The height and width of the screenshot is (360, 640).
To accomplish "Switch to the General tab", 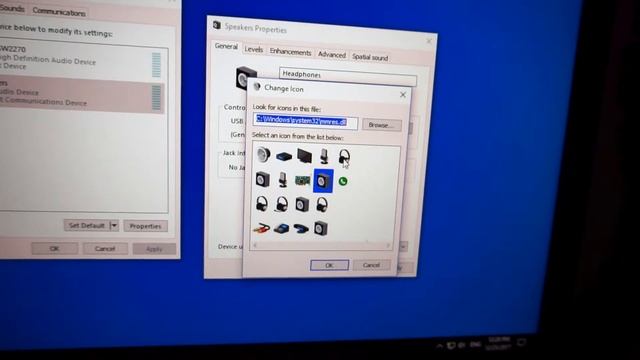I will [226, 47].
